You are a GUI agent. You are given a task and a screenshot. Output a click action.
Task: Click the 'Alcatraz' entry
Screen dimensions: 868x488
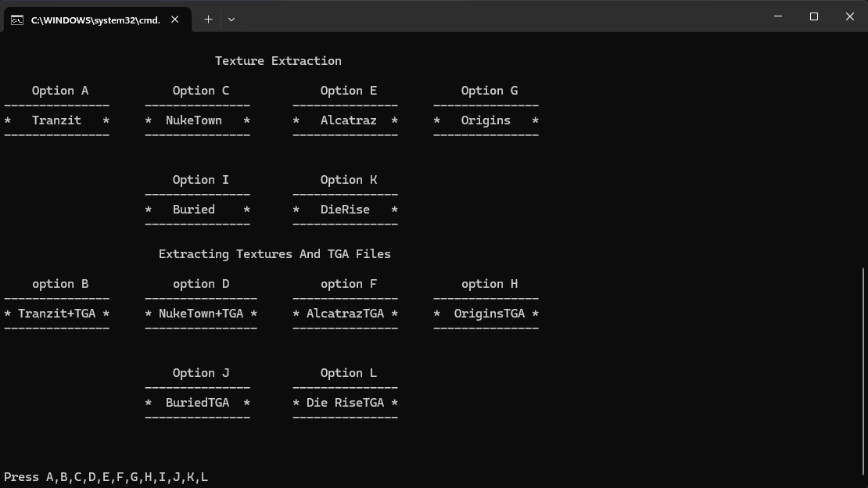tap(348, 120)
